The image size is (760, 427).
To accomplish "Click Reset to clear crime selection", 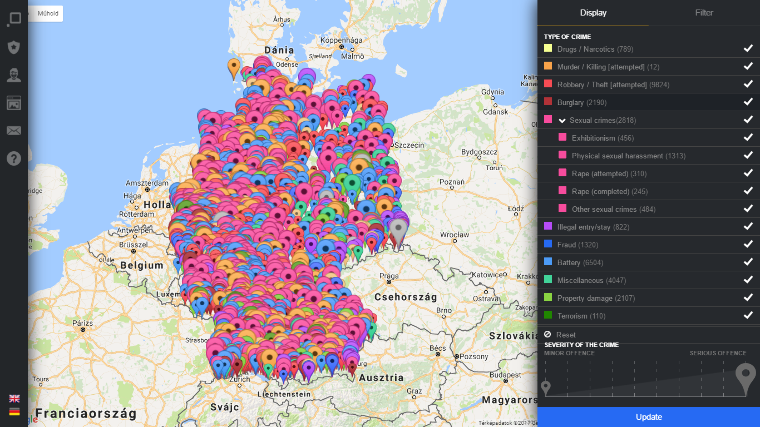I will [x=564, y=334].
